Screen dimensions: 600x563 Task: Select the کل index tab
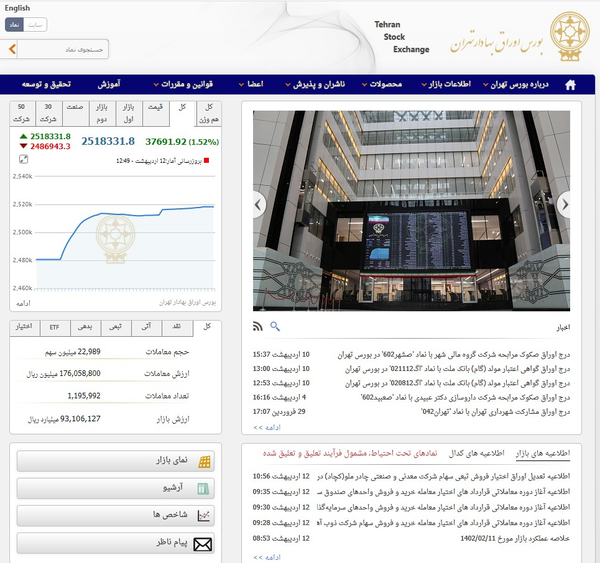[x=182, y=113]
